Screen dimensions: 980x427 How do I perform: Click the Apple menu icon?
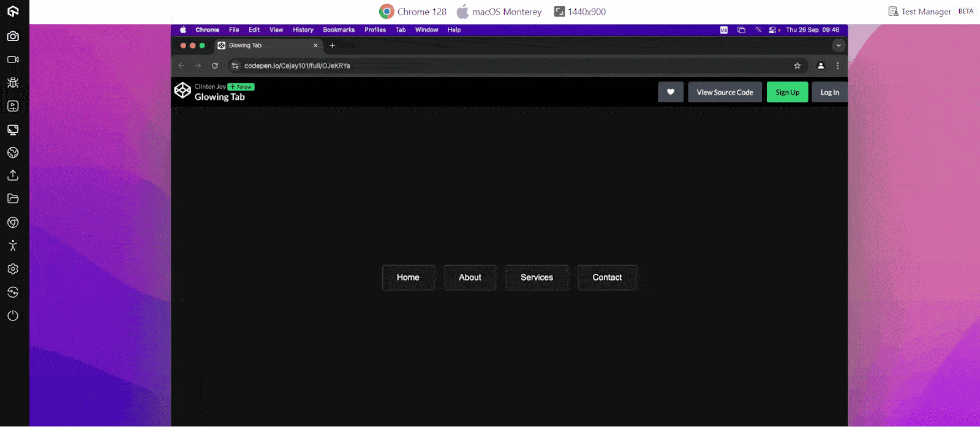tap(183, 29)
